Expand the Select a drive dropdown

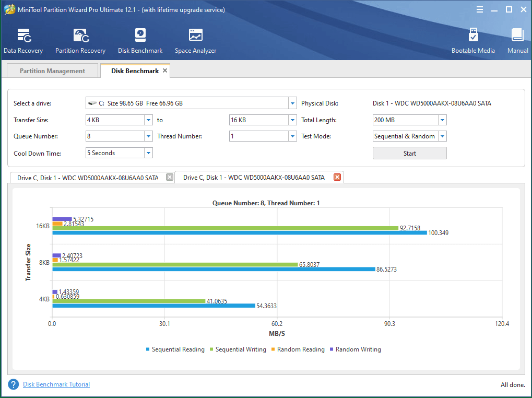pyautogui.click(x=292, y=103)
